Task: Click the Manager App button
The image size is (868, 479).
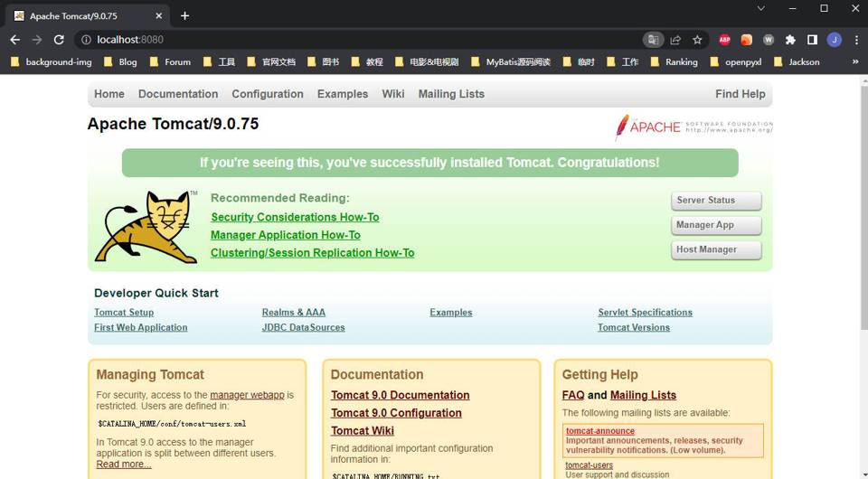Action: 715,225
